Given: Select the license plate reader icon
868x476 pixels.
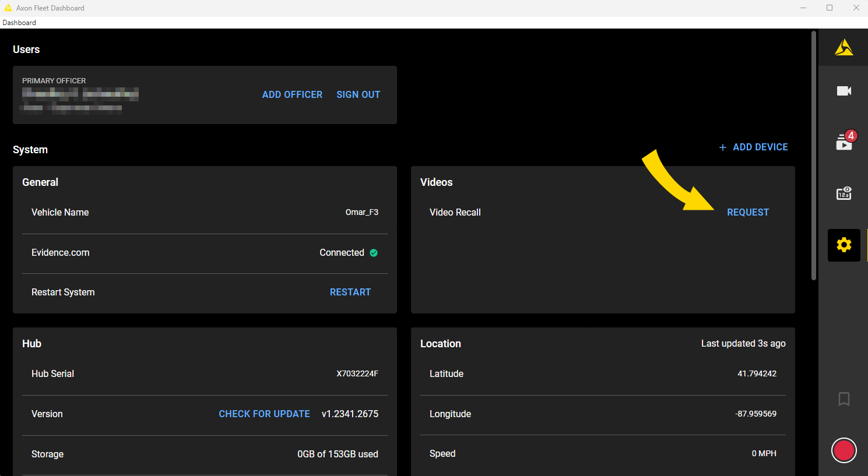Looking at the screenshot, I should tap(844, 193).
